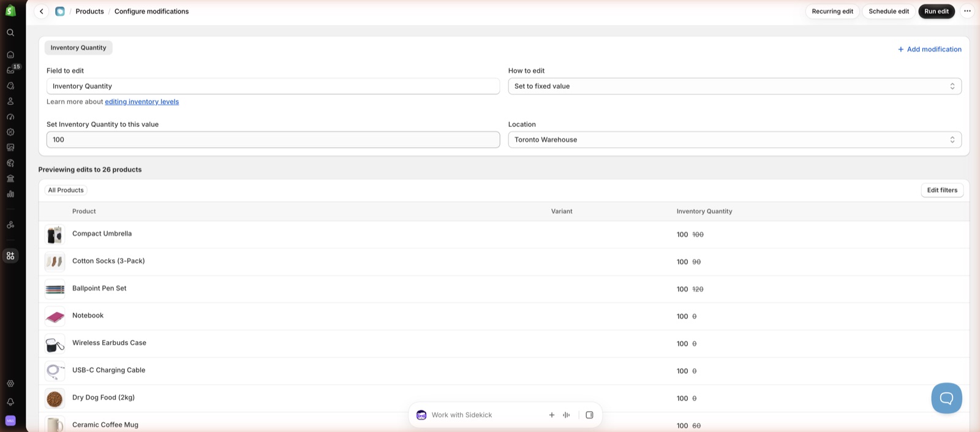Click the Product column header

tap(84, 211)
